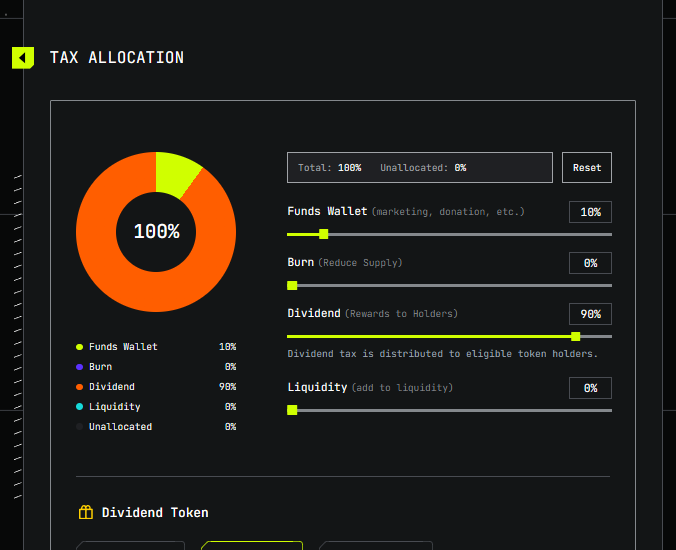Click the cyan Liquidity legend dot

coord(79,406)
